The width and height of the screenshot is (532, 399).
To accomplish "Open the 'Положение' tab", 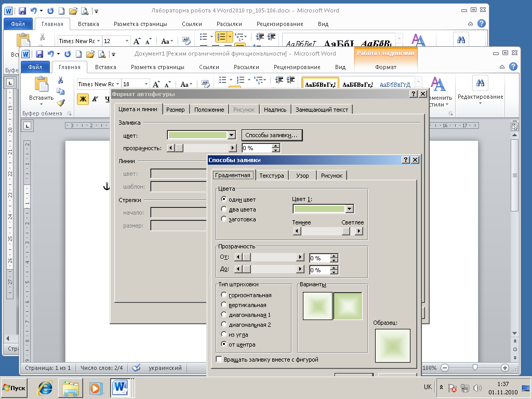I will click(209, 110).
